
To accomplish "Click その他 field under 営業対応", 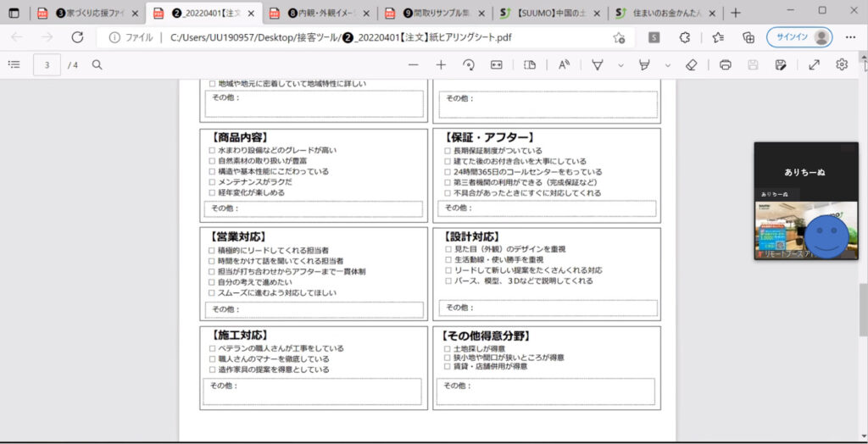I will tap(314, 310).
